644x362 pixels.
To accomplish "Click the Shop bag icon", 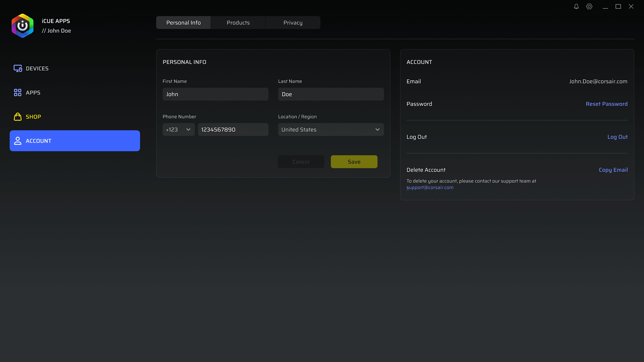I will tap(18, 117).
